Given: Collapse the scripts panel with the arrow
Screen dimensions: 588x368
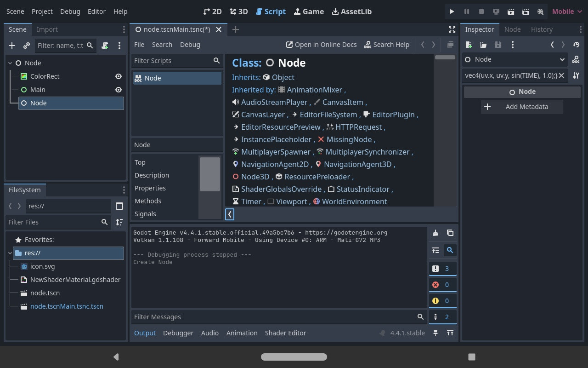Looking at the screenshot, I should point(230,214).
